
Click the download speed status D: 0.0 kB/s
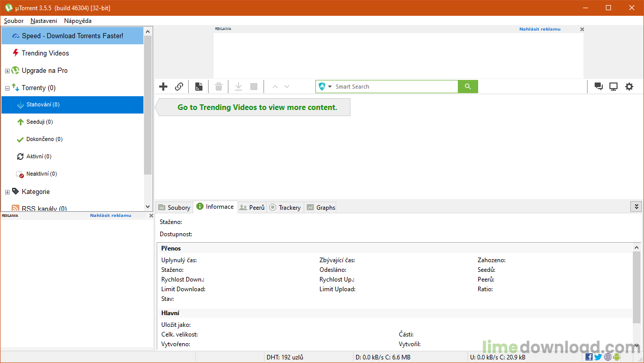(383, 357)
